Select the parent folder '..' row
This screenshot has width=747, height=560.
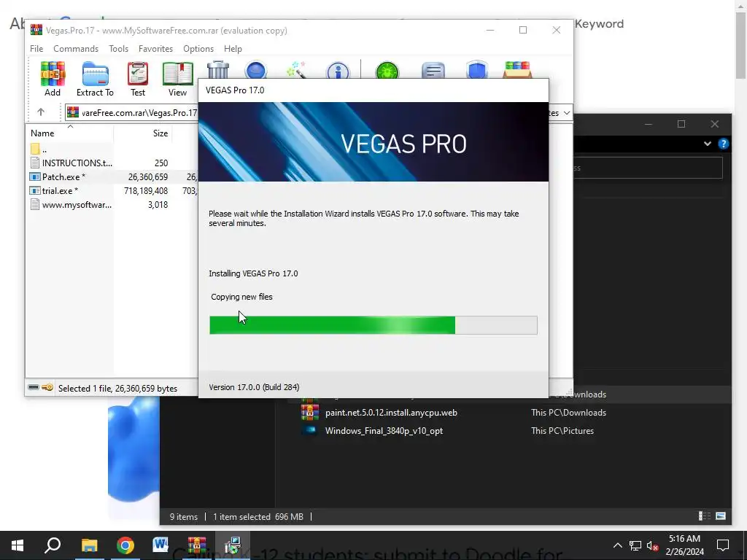[112, 149]
